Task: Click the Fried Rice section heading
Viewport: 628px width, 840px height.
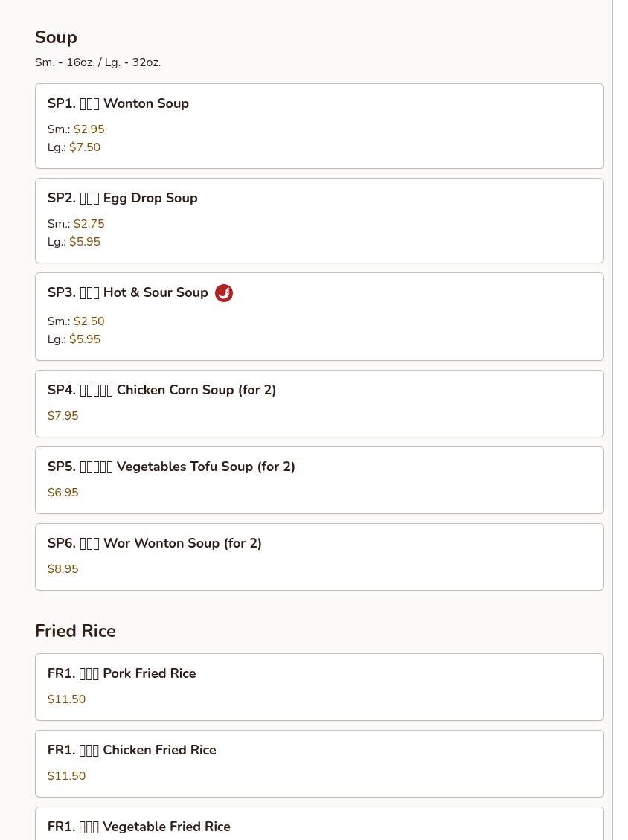Action: pos(75,630)
